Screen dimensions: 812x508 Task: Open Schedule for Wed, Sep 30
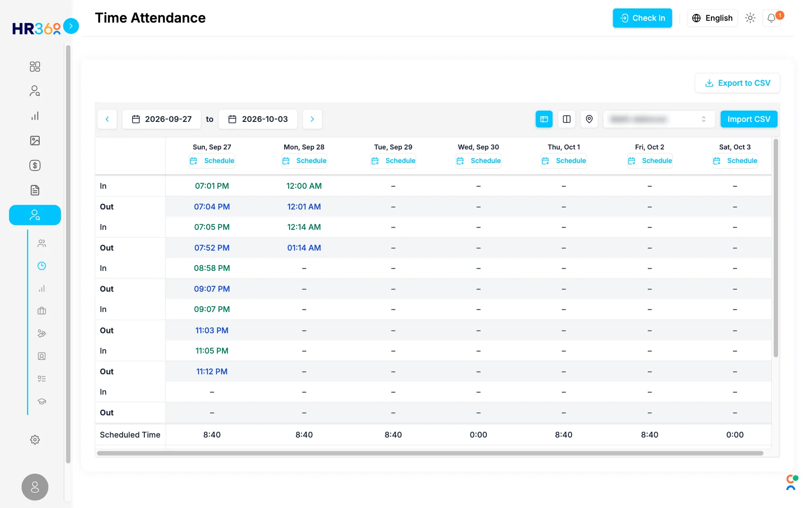click(x=478, y=161)
